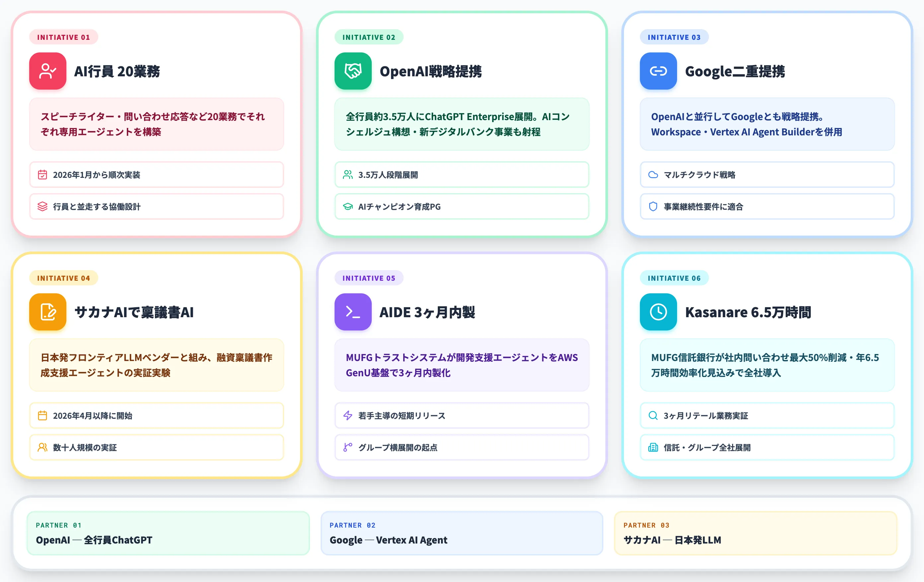Viewport: 924px width, 582px height.
Task: Select the INITIATIVE 03 badge
Action: [x=674, y=37]
